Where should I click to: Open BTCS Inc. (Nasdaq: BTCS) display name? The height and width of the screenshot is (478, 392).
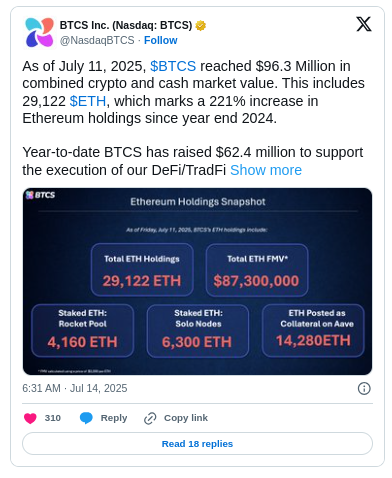pos(126,25)
